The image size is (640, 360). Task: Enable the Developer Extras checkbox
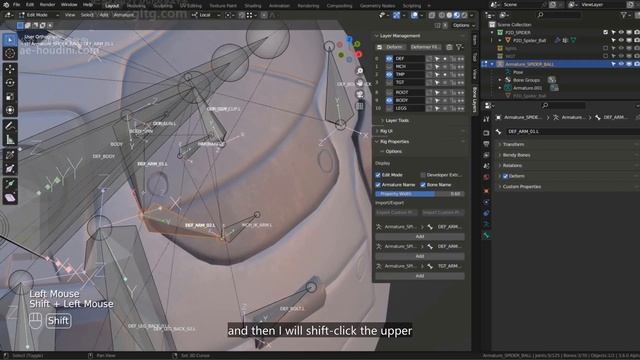[423, 175]
